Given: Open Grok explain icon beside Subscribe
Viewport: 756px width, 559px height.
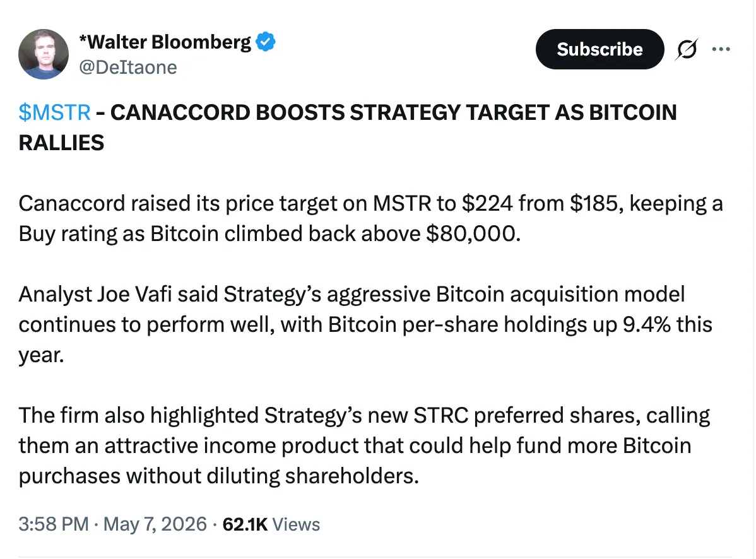Looking at the screenshot, I should click(x=687, y=49).
